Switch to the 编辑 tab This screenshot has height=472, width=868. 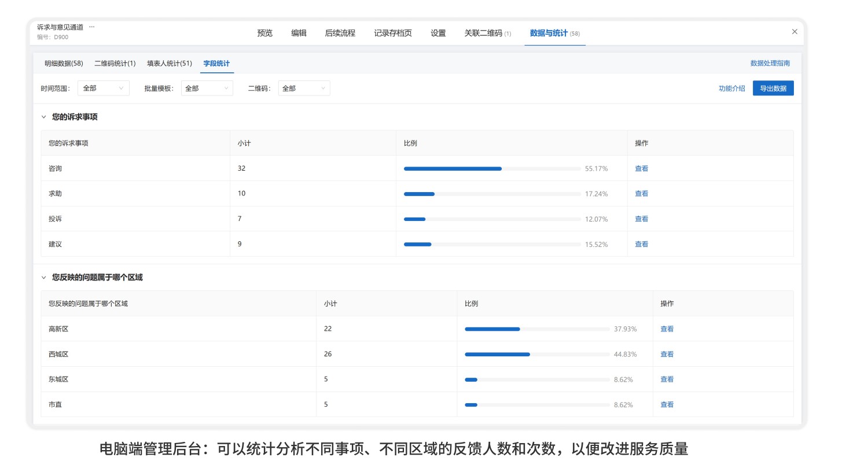[299, 33]
